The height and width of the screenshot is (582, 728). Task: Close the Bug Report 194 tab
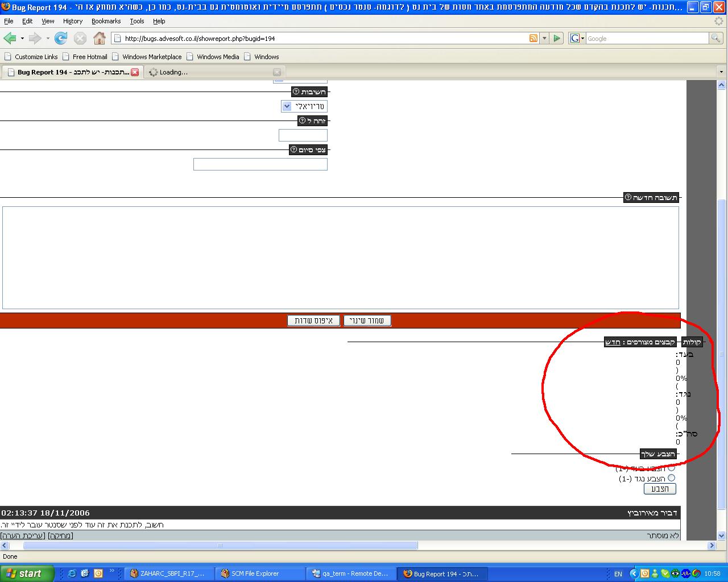(x=135, y=72)
